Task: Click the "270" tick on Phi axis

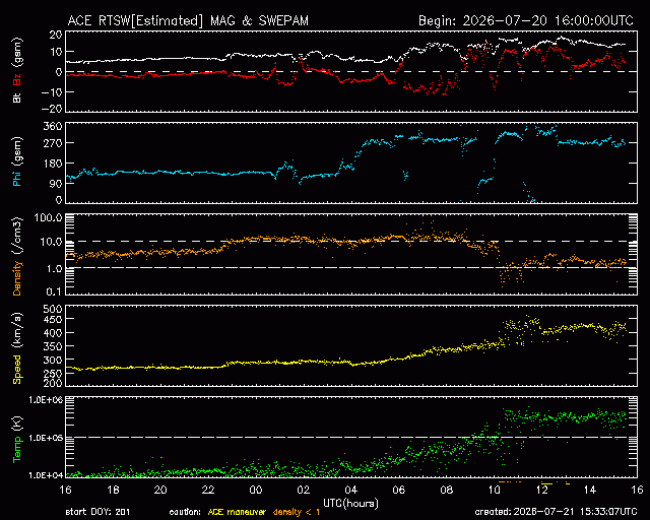Action: [53, 143]
